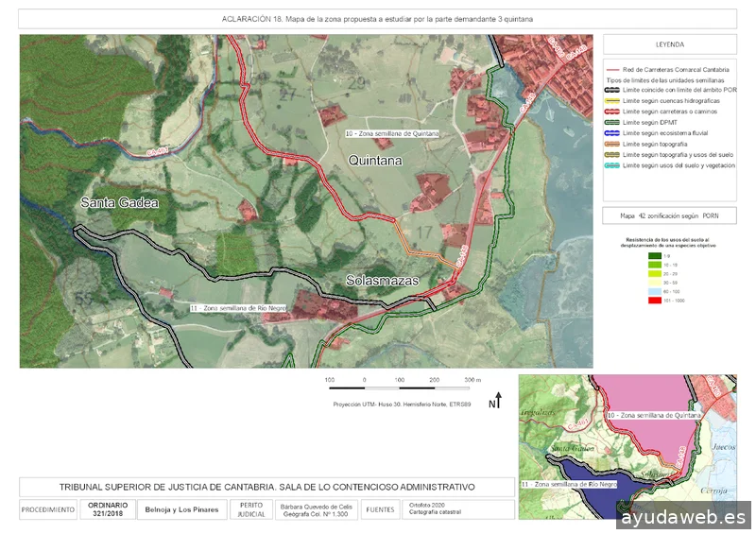Click the cyan suelo y vegetación legend symbol
Screen dimensions: 756x534
[612, 164]
